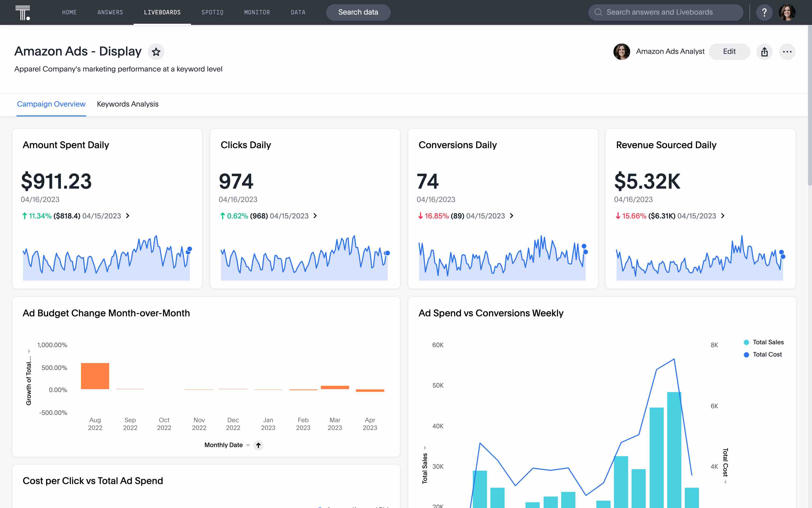This screenshot has height=508, width=812.
Task: Open the Data menu
Action: point(298,12)
